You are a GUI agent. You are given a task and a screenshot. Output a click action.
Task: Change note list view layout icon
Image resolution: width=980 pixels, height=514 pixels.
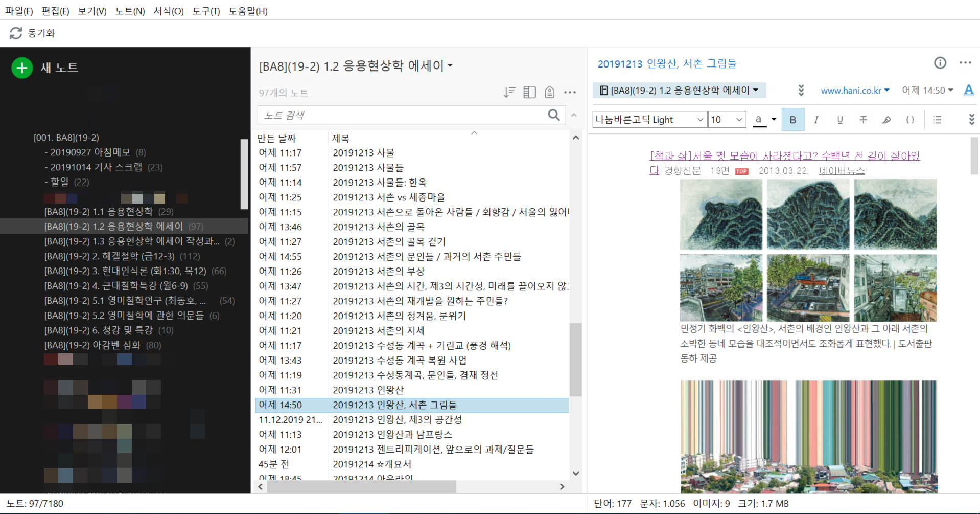(x=530, y=92)
